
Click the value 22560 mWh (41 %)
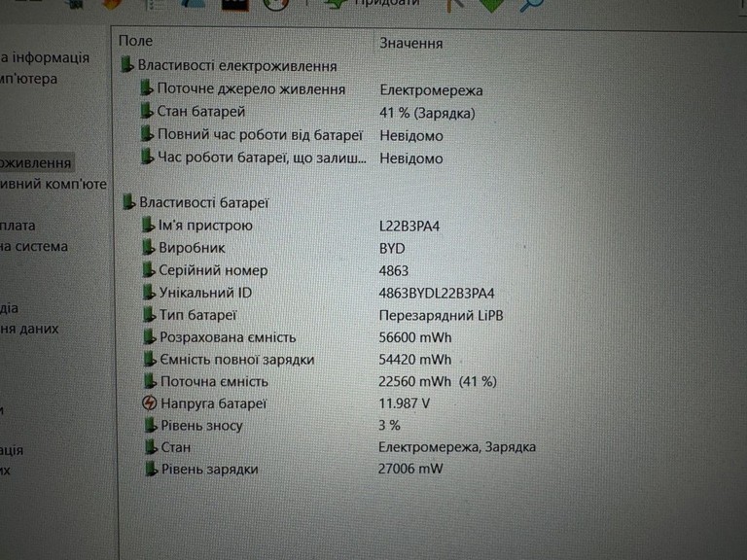pos(438,381)
